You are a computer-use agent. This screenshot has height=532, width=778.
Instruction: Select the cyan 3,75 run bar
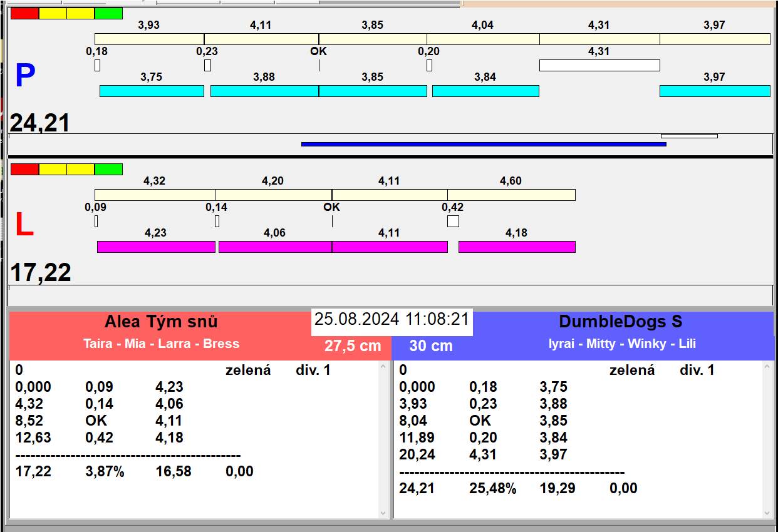(x=152, y=91)
